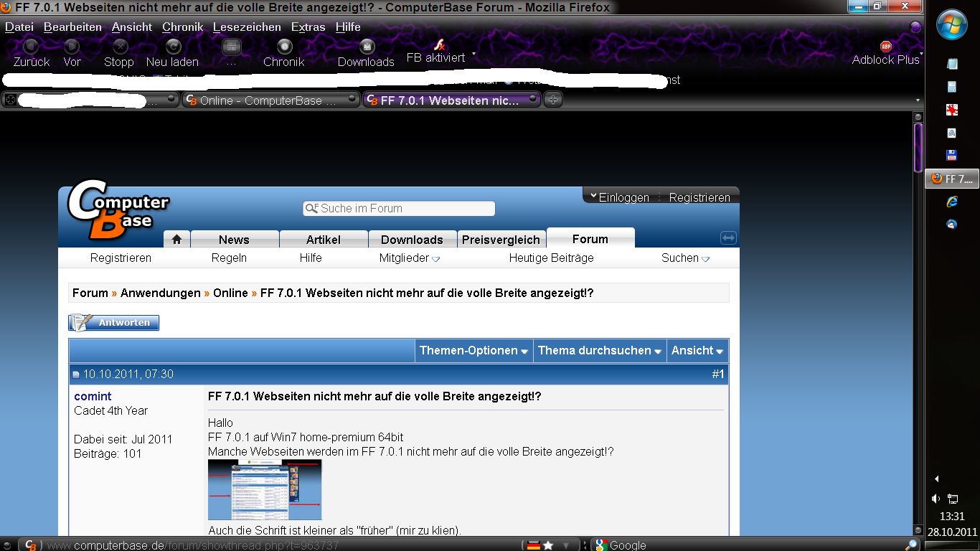Open the Hilfe menu in the menu bar
The image size is (980, 551).
(348, 27)
